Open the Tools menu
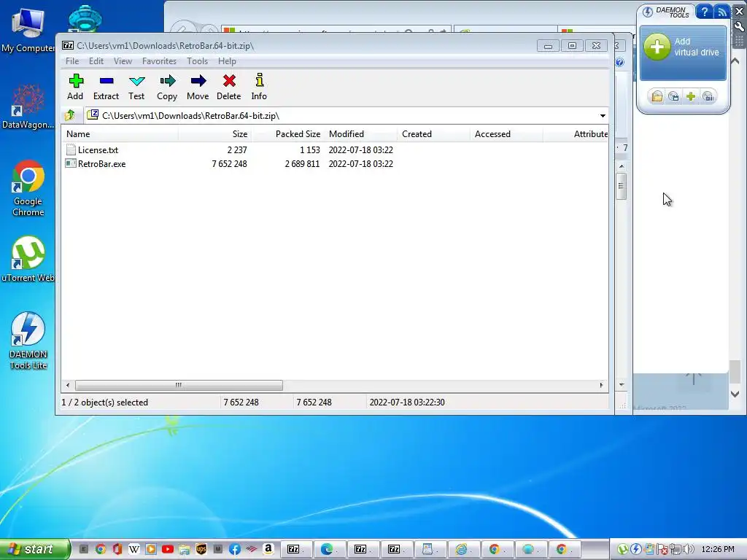This screenshot has height=560, width=747. [197, 61]
